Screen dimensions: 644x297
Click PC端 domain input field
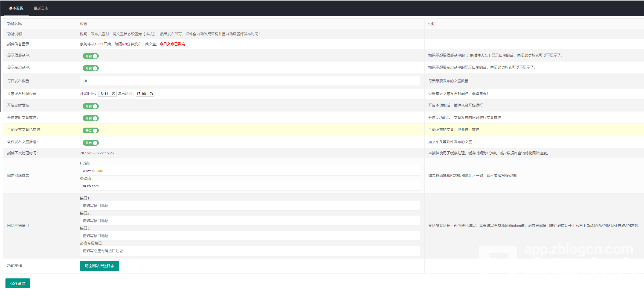coord(250,171)
